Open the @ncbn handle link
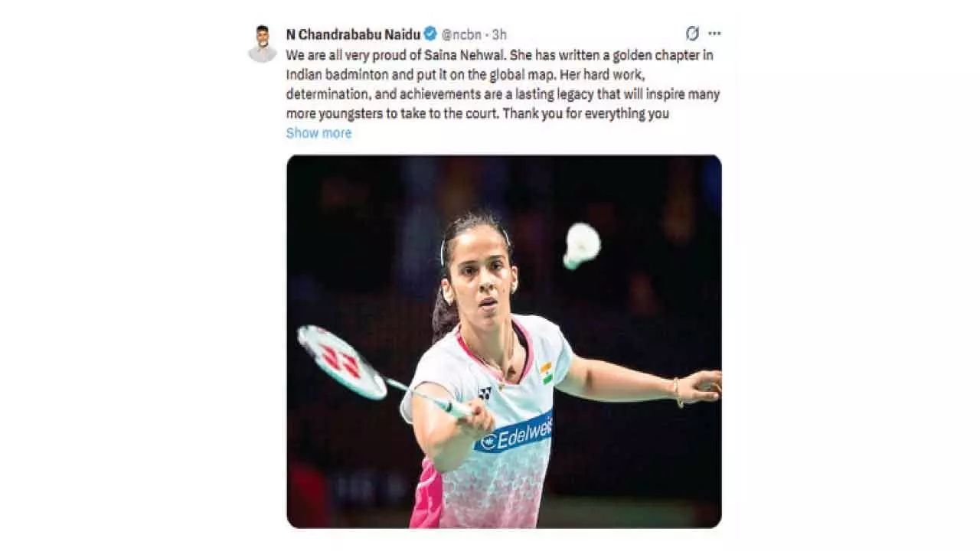 pos(464,34)
